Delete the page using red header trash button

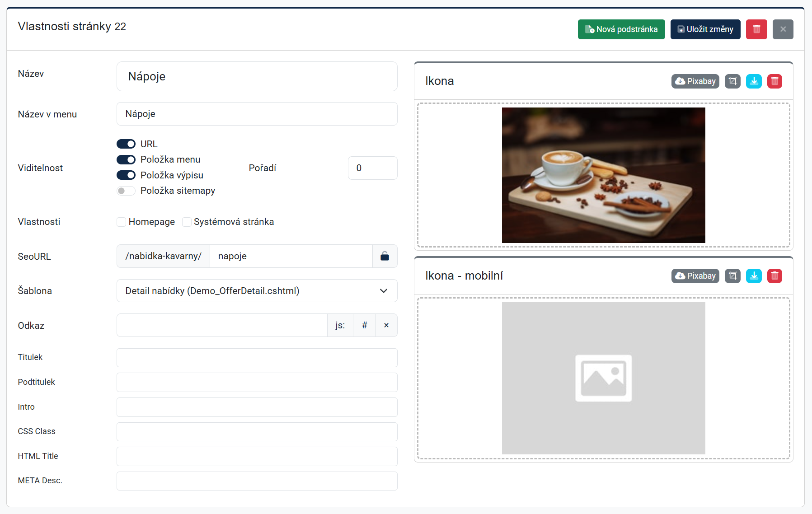[x=756, y=29]
